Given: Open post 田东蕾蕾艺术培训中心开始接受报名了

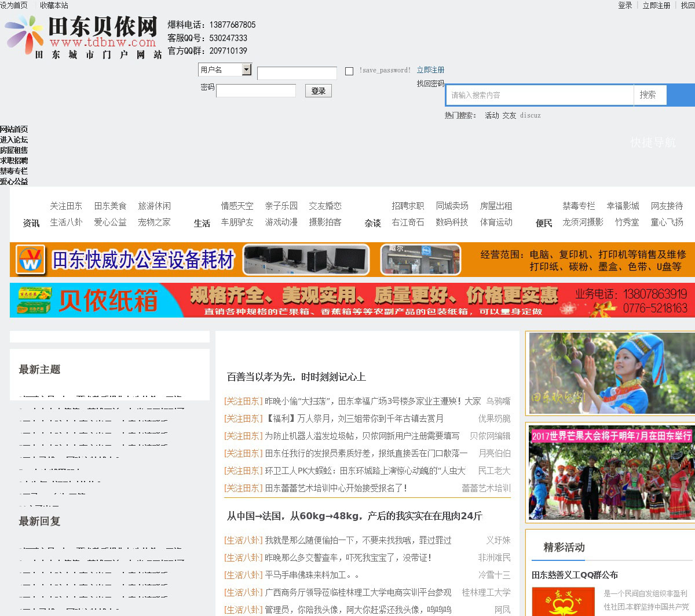Looking at the screenshot, I should point(336,488).
